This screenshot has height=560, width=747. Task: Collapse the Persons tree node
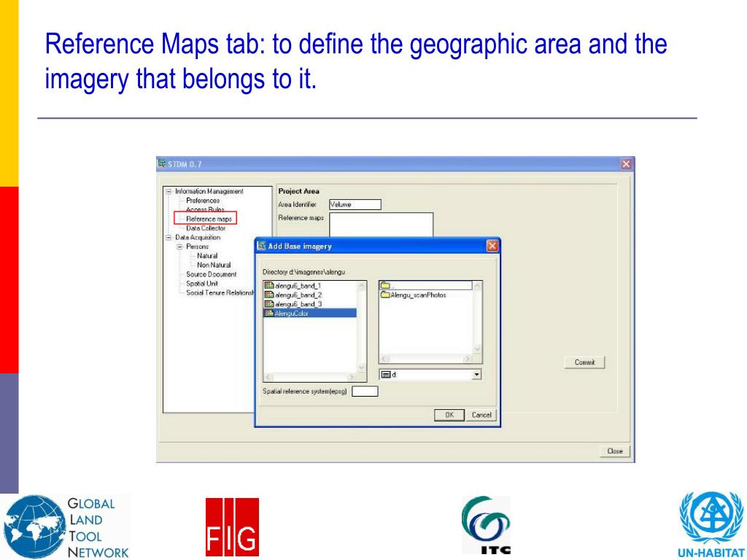179,246
